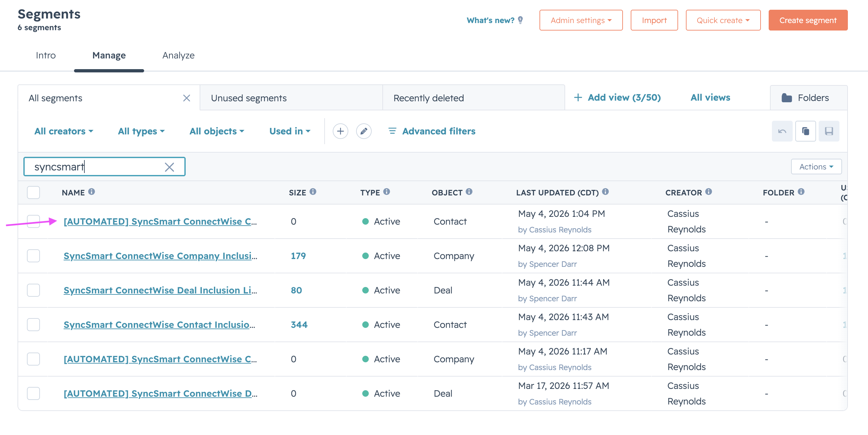Click the size value 179
Screen dimensions: 868x435
298,256
